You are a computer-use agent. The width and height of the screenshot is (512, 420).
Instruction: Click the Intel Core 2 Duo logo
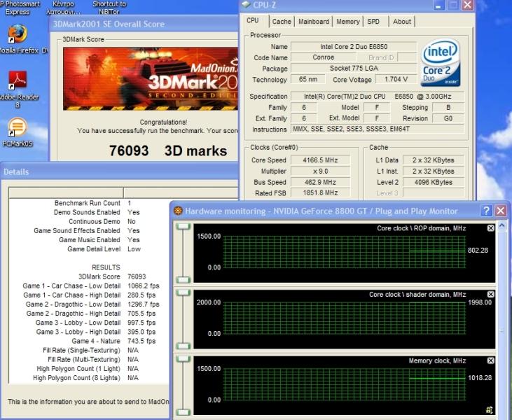pos(441,63)
